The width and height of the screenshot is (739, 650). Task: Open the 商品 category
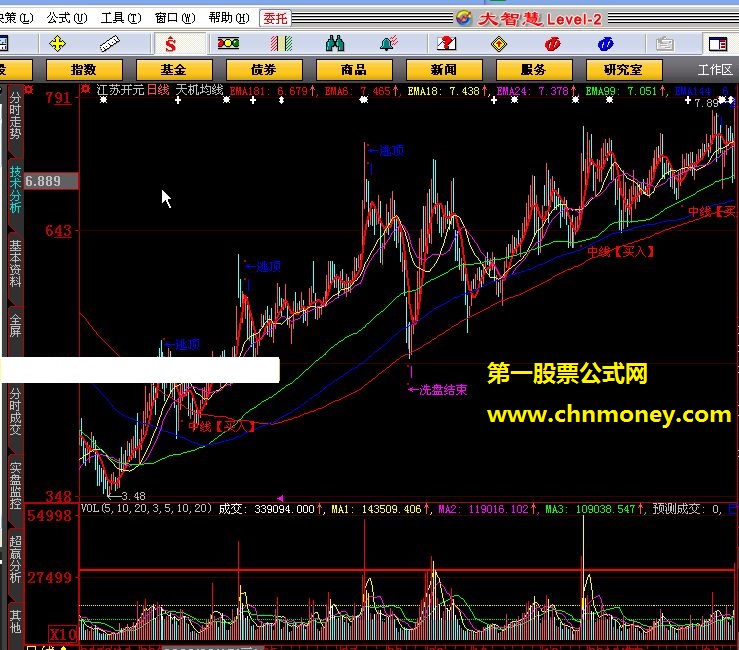pyautogui.click(x=354, y=70)
